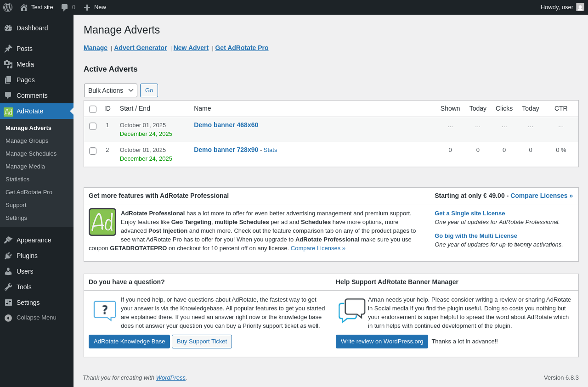Screen dimensions: 588x387
Task: Click the Posts pushpin icon
Action: coord(8,49)
